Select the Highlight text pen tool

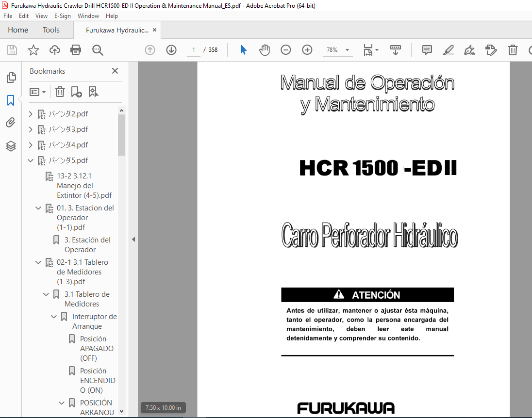coord(449,50)
